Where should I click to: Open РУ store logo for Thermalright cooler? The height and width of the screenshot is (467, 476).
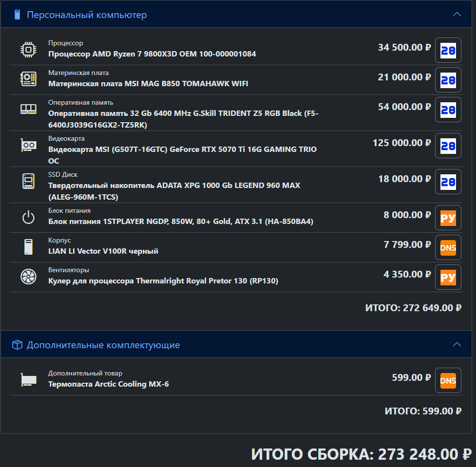pyautogui.click(x=448, y=278)
